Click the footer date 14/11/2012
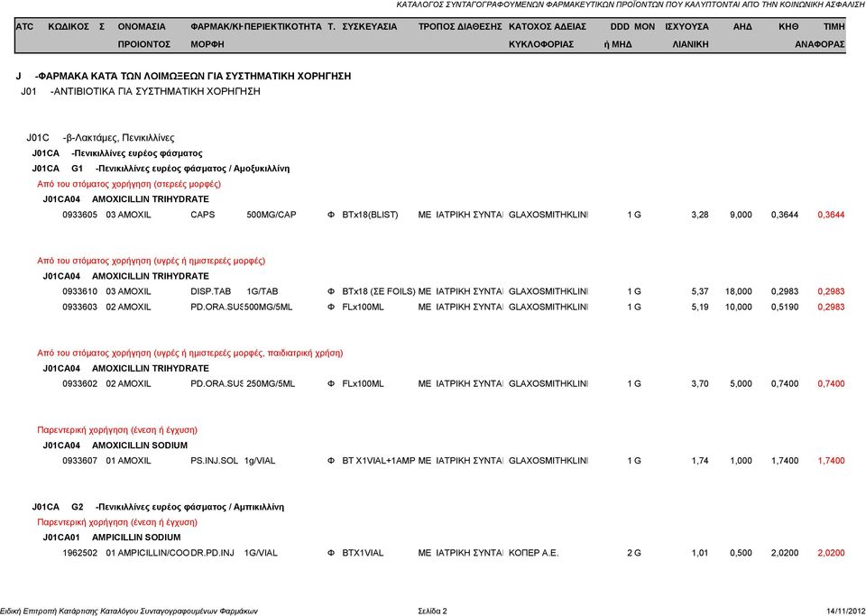The image size is (866, 616). pyautogui.click(x=845, y=611)
